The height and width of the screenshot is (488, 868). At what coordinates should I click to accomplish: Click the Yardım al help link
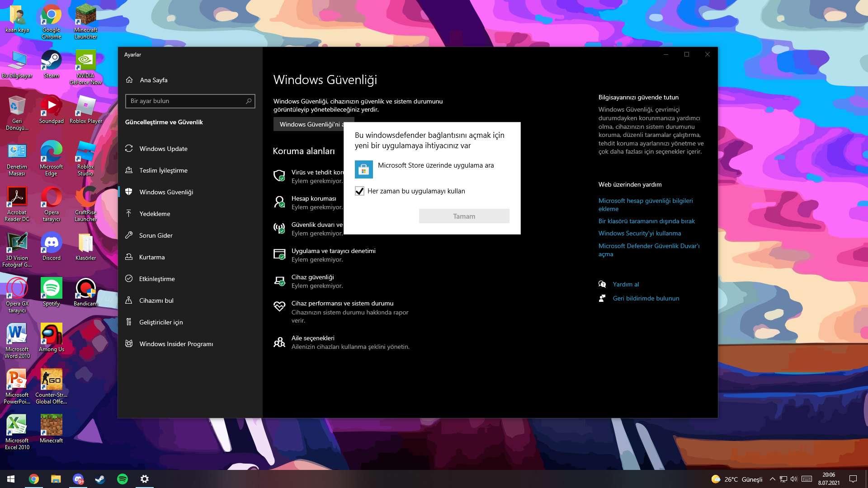point(626,284)
